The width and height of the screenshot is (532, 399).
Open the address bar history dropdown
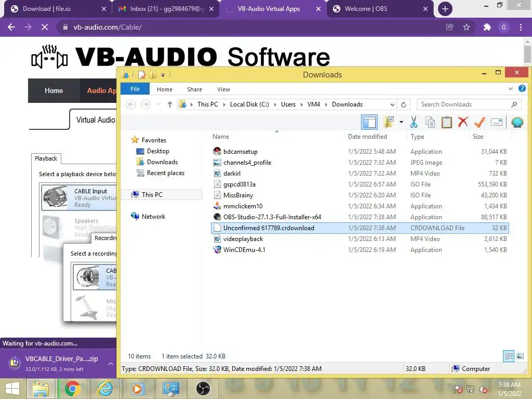click(392, 104)
